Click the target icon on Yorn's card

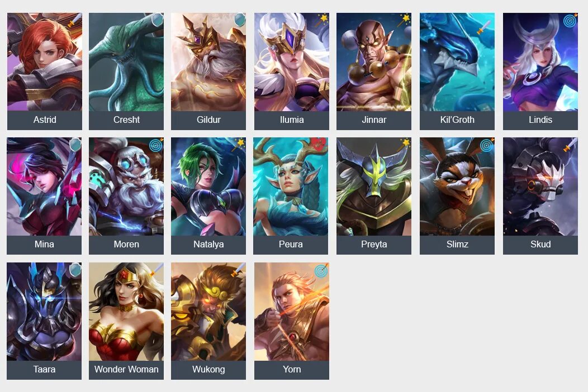[x=321, y=270]
